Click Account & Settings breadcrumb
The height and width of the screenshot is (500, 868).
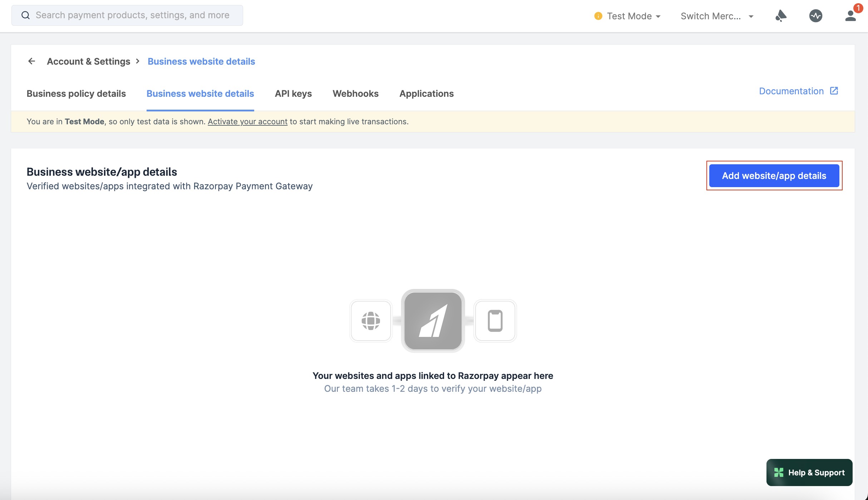pyautogui.click(x=88, y=61)
